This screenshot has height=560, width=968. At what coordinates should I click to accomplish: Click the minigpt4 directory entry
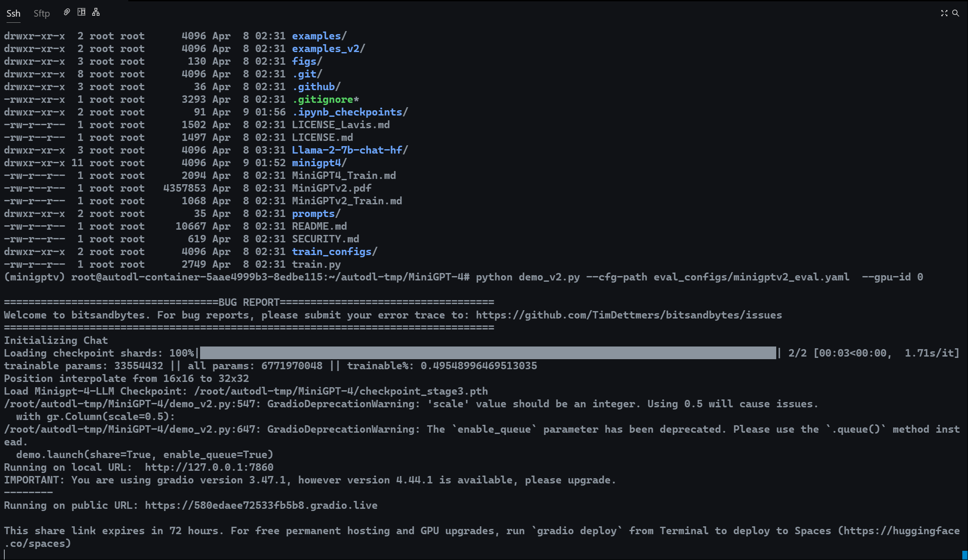tap(316, 163)
